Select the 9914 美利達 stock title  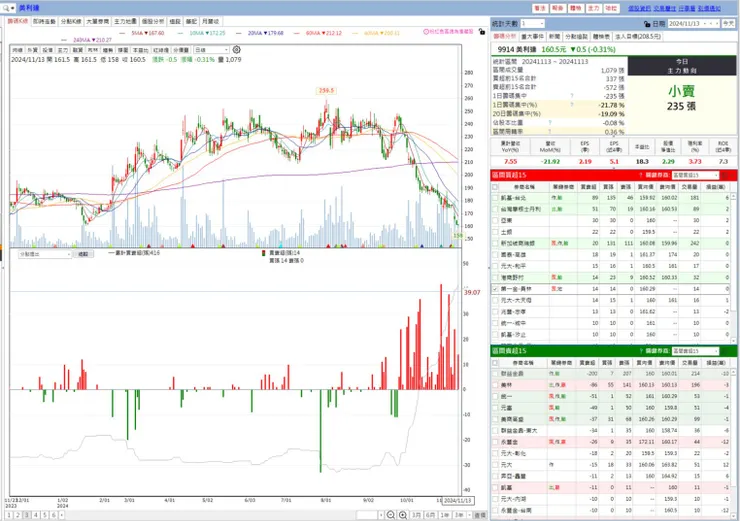[517, 49]
